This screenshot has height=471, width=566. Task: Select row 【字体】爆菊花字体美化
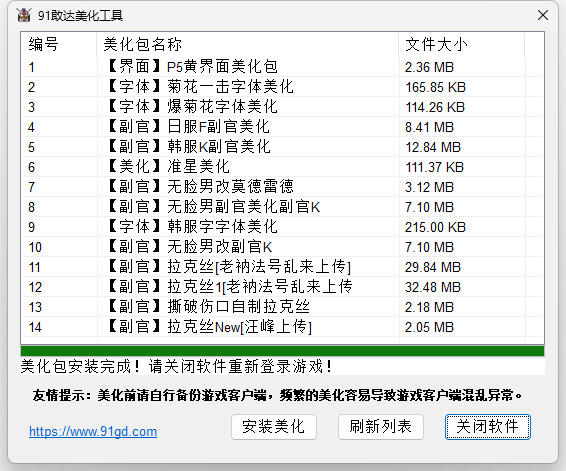pos(282,107)
